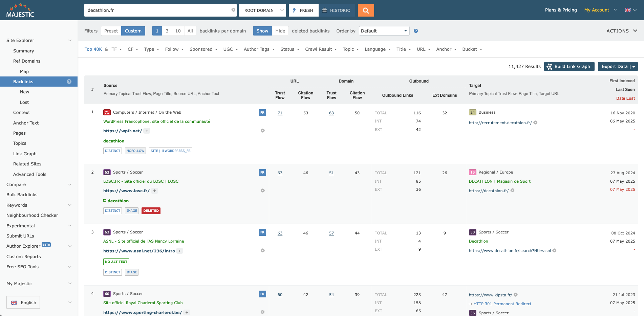The height and width of the screenshot is (316, 644).
Task: Click the lock icon beside Top 40K
Action: (x=106, y=49)
